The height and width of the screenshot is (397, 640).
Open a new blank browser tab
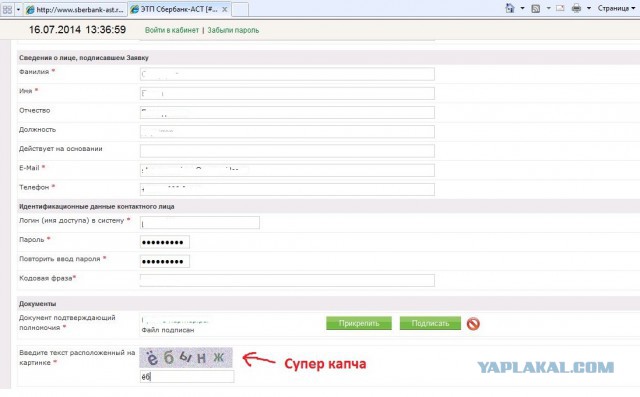coord(240,9)
